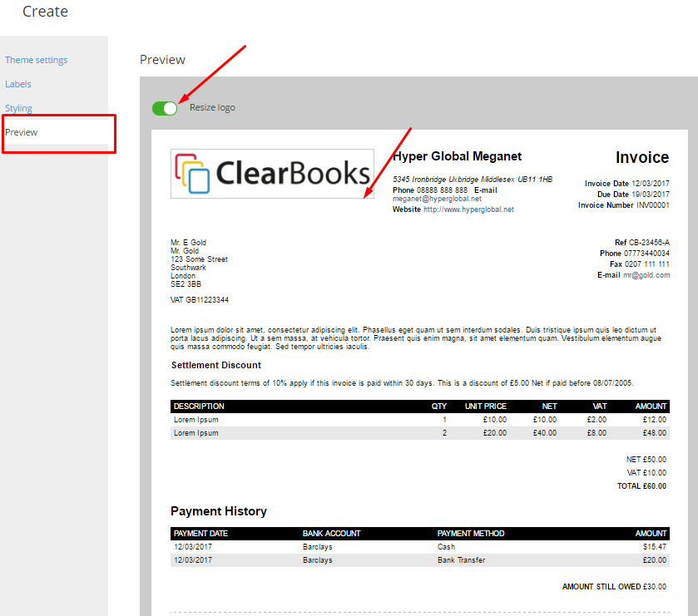Viewport: 698px width, 616px height.
Task: Click the Bank Transfer payment method cell
Action: 461,560
